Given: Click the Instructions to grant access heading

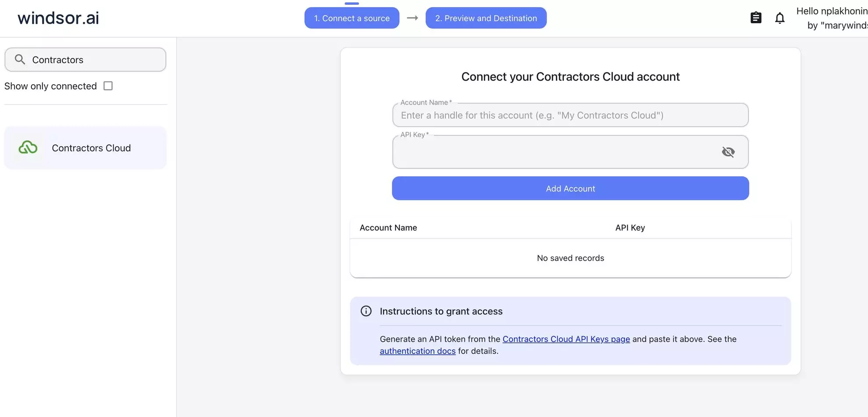Looking at the screenshot, I should [x=441, y=311].
